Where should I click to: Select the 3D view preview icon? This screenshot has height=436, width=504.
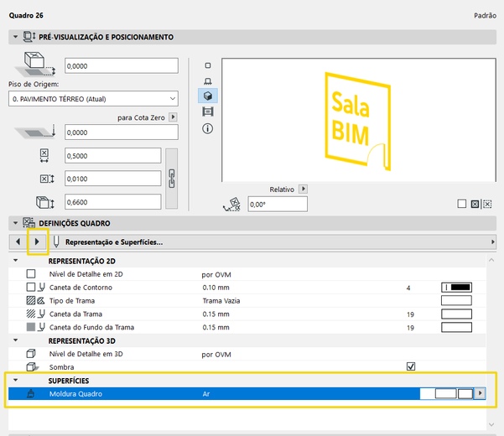tap(208, 96)
